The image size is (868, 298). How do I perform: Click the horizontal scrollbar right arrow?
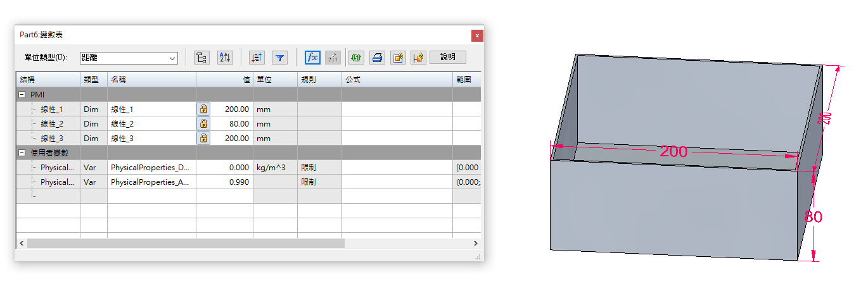click(476, 243)
